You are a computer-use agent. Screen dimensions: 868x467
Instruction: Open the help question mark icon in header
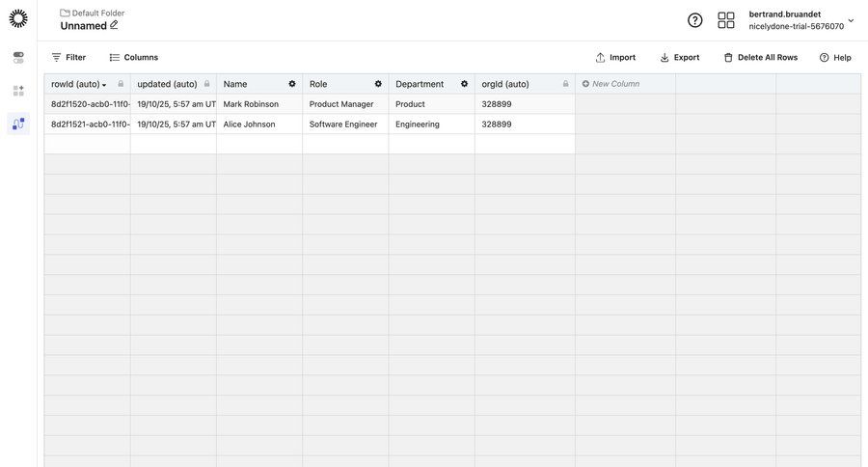694,20
